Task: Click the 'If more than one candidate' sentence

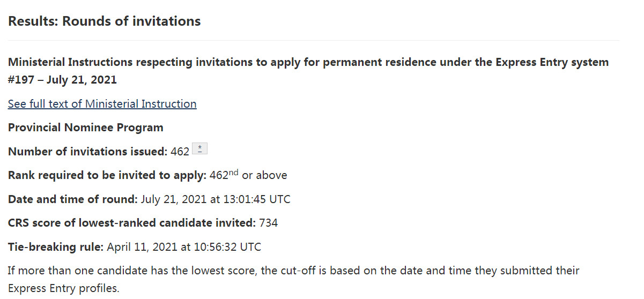Action: (x=293, y=271)
